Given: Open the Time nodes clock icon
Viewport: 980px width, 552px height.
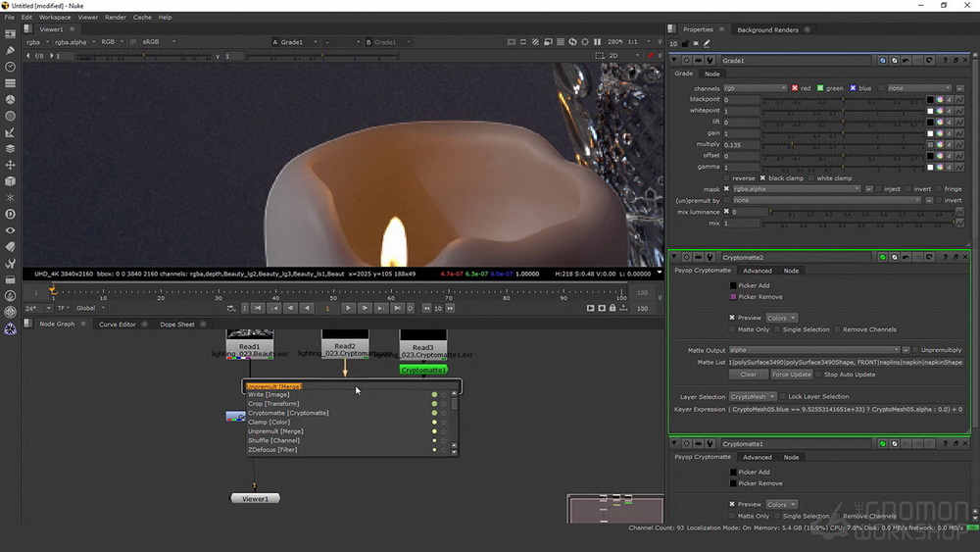Looking at the screenshot, I should point(10,67).
